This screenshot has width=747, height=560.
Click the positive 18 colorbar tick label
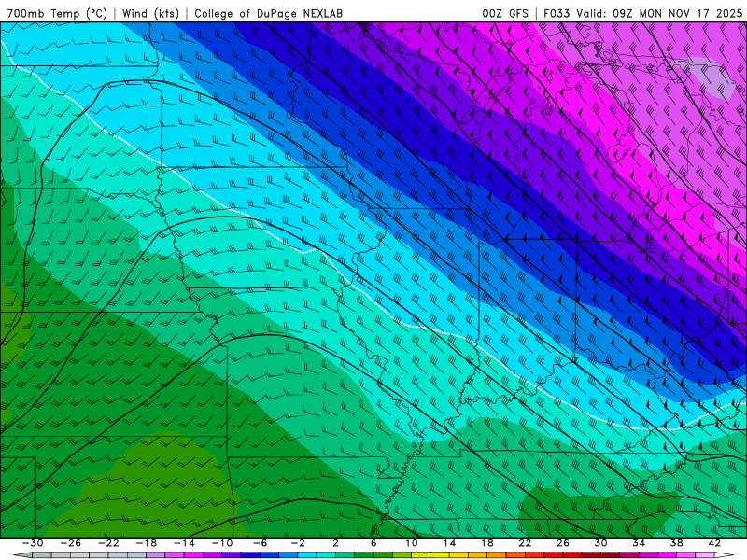click(x=486, y=543)
